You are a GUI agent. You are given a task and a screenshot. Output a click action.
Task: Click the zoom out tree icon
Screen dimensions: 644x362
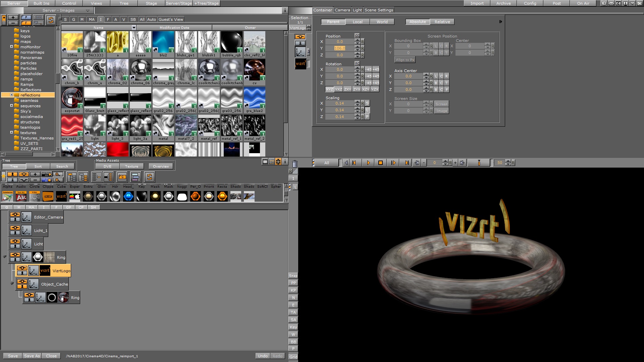coord(58,180)
